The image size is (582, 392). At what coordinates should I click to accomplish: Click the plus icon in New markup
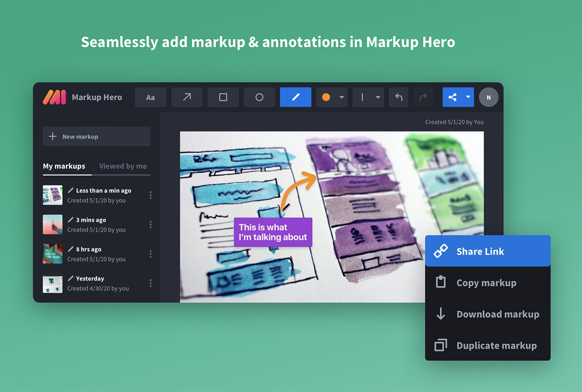tap(53, 137)
